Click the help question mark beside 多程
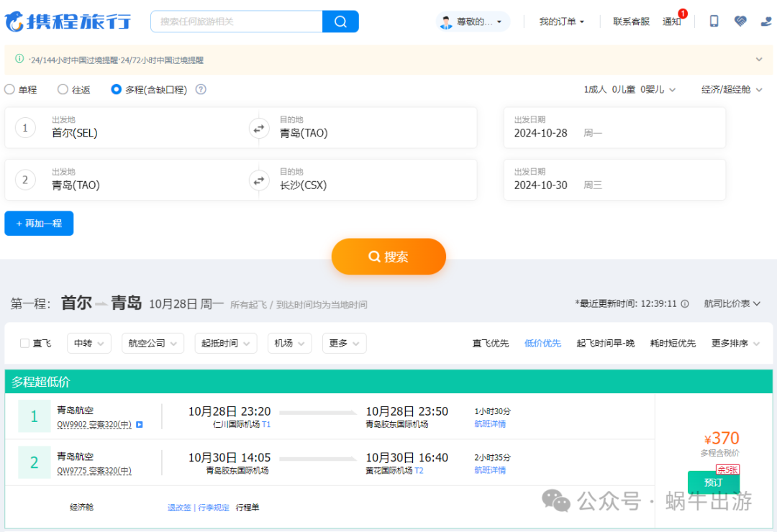Viewport: 777px width, 532px height. [201, 89]
